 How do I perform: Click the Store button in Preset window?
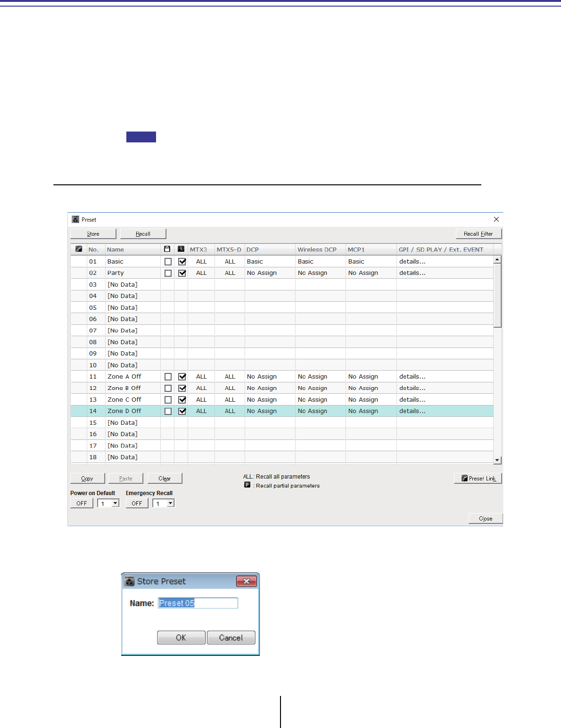point(93,234)
